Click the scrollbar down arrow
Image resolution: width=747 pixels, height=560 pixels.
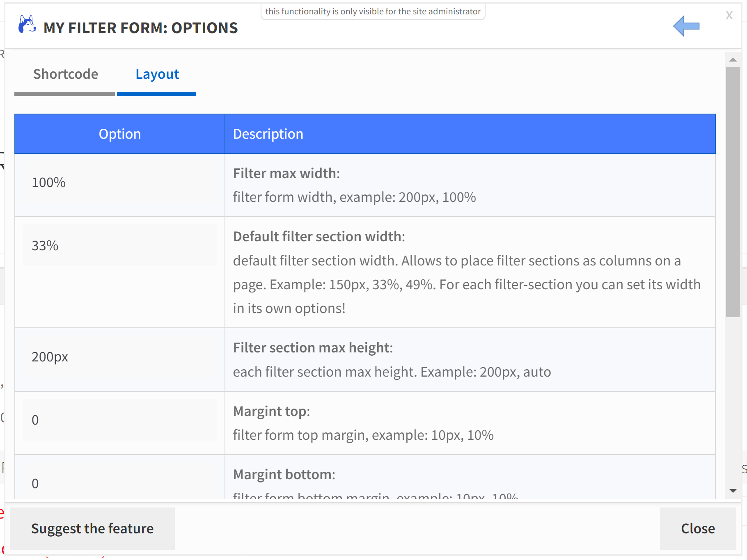click(733, 491)
